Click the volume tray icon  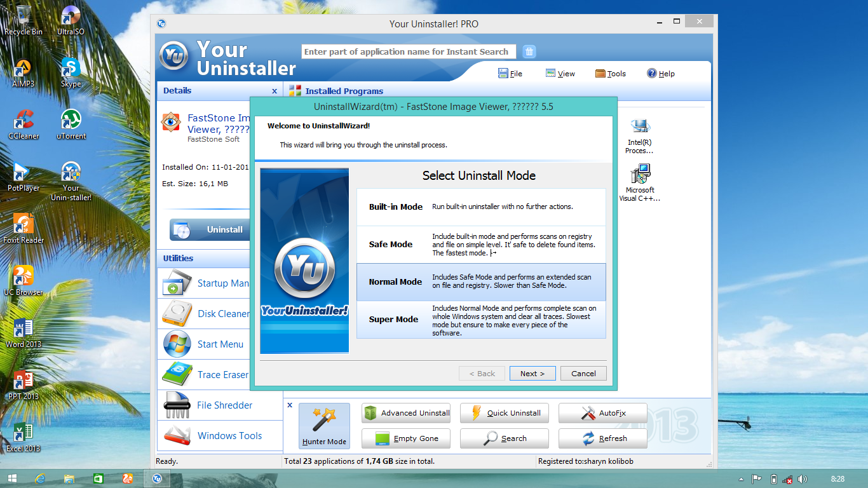pyautogui.click(x=803, y=479)
